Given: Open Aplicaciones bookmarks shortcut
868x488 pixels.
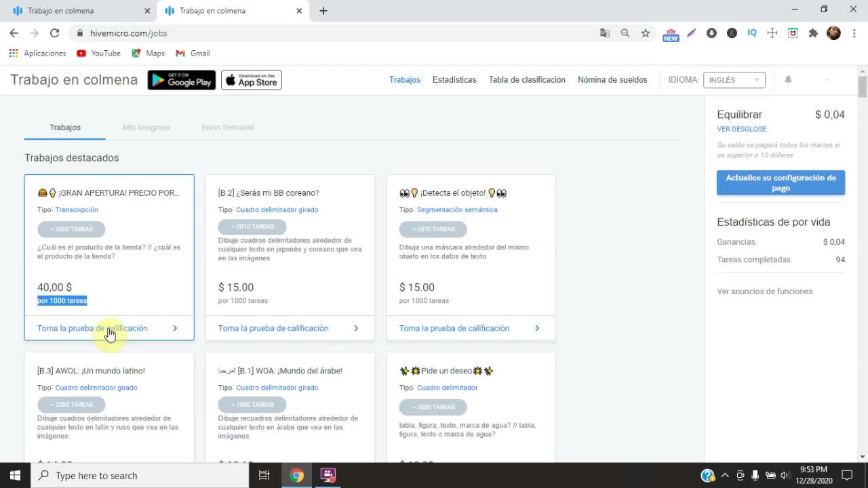Looking at the screenshot, I should point(37,53).
